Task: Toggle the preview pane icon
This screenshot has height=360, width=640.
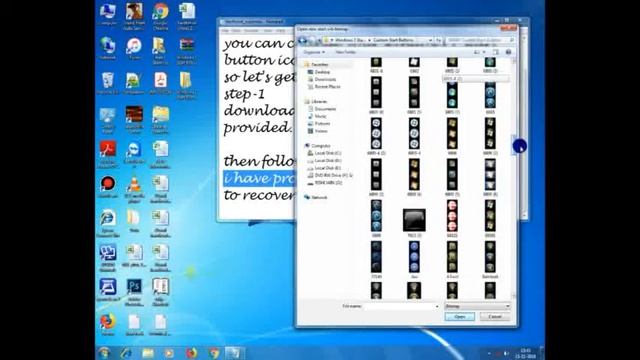Action: coord(496,52)
